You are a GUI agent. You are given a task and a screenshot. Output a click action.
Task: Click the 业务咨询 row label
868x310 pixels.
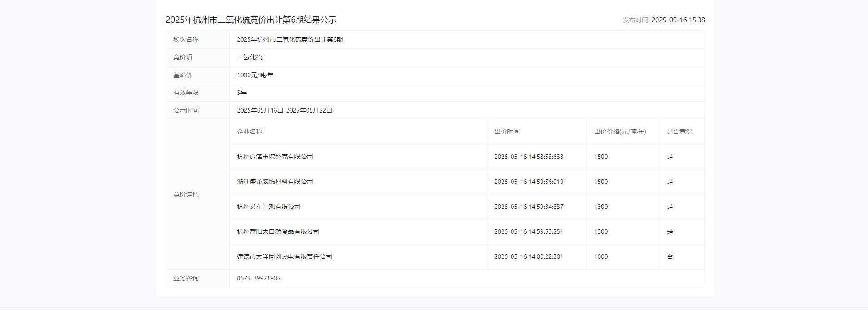tap(186, 278)
